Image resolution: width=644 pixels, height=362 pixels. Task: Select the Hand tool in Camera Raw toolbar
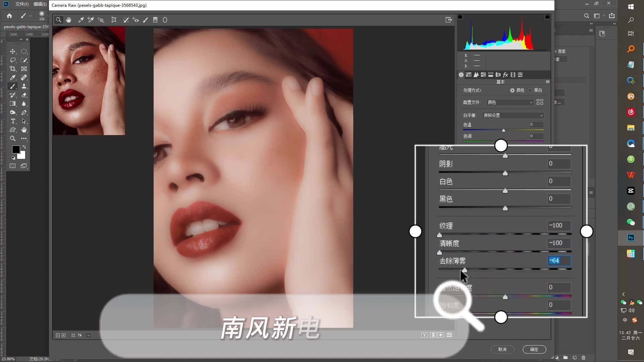point(69,20)
